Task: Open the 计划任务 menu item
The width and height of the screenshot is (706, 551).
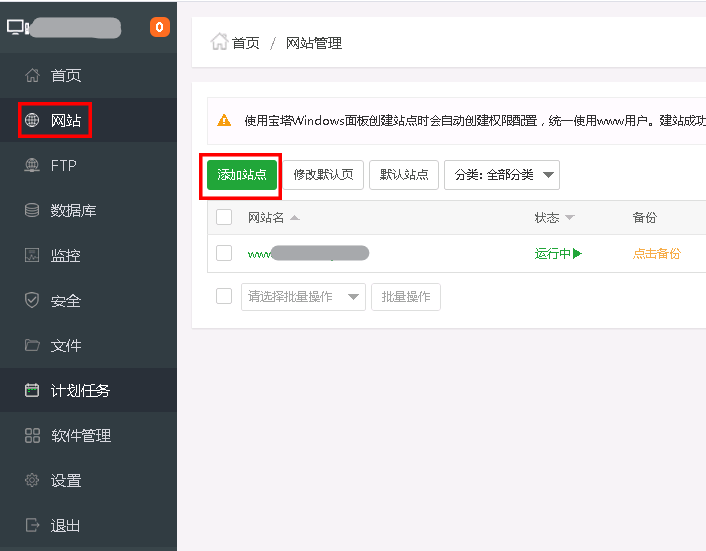Action: [x=88, y=390]
